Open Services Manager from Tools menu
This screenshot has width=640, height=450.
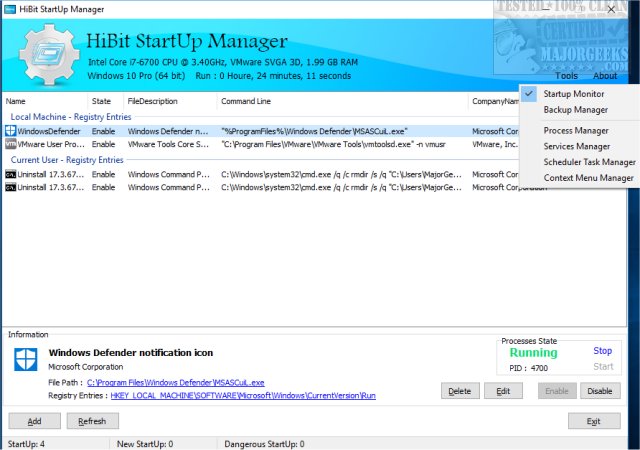[x=577, y=146]
